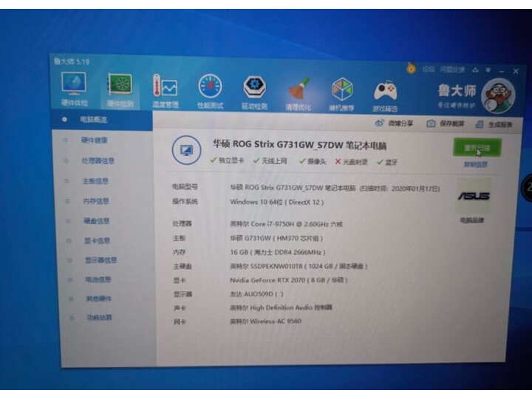532x399 pixels.
Task: Open 问题反馈 feedback link
Action: tap(452, 69)
